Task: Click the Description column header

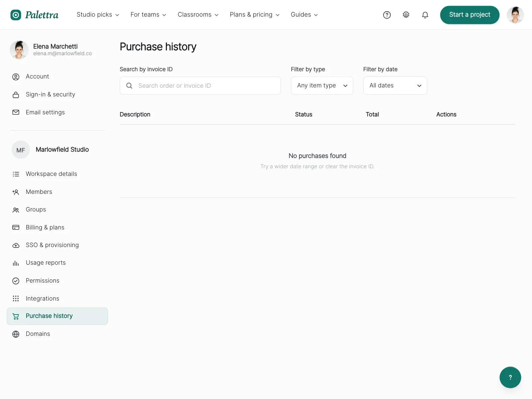Action: pyautogui.click(x=135, y=114)
